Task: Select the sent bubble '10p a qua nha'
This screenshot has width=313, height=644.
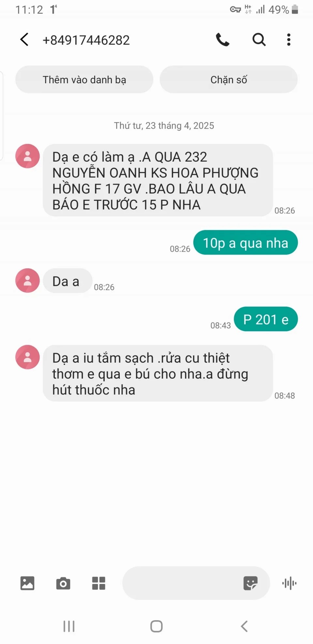Action: tap(246, 243)
